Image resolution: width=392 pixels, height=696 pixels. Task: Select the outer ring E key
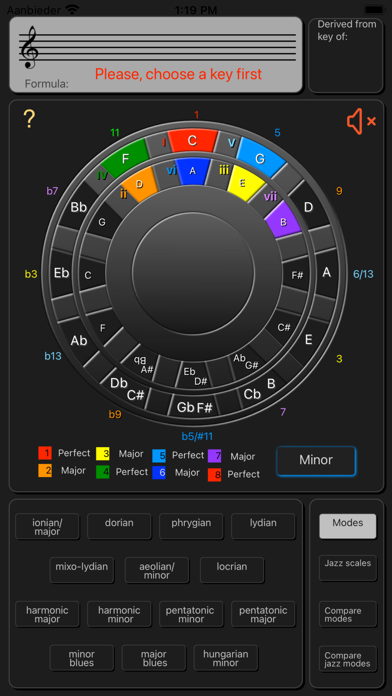pos(309,340)
